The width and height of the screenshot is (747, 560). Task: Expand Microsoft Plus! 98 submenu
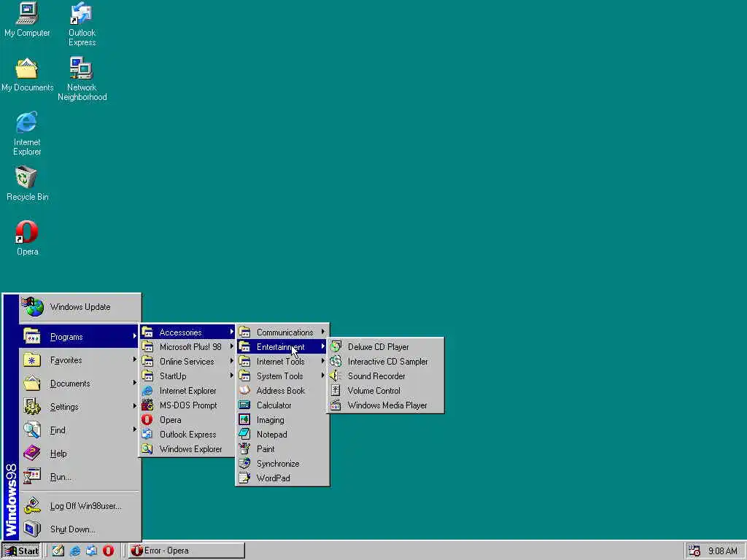click(x=187, y=346)
